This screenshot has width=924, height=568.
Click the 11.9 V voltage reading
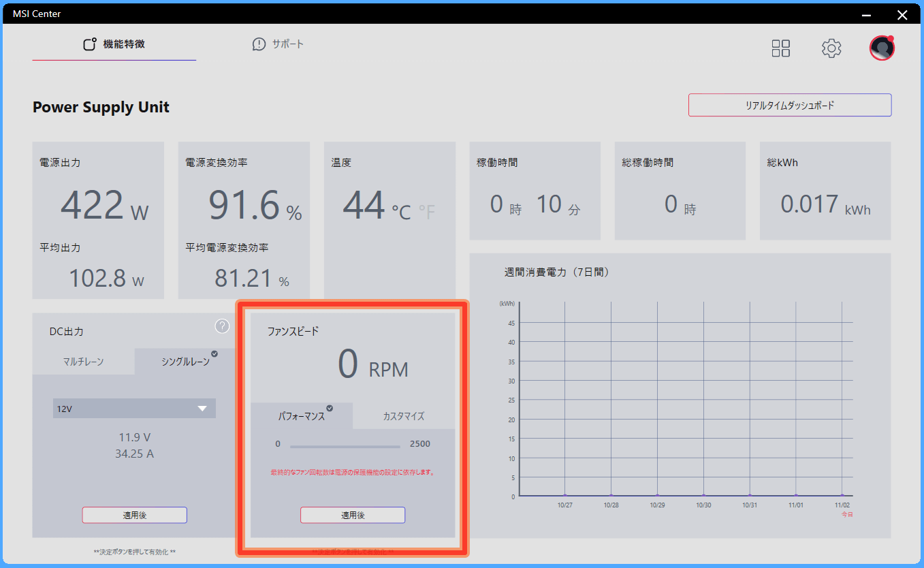click(134, 437)
